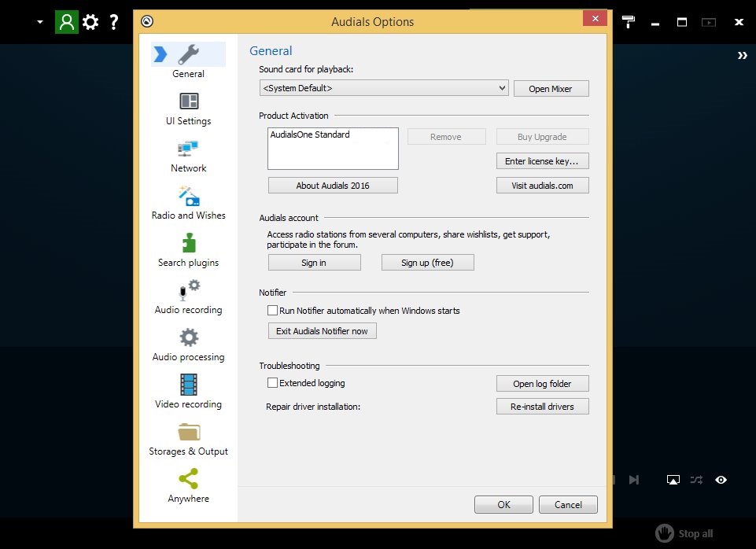Select AudialsOne Standard in activation list
The width and height of the screenshot is (756, 549).
coord(310,134)
